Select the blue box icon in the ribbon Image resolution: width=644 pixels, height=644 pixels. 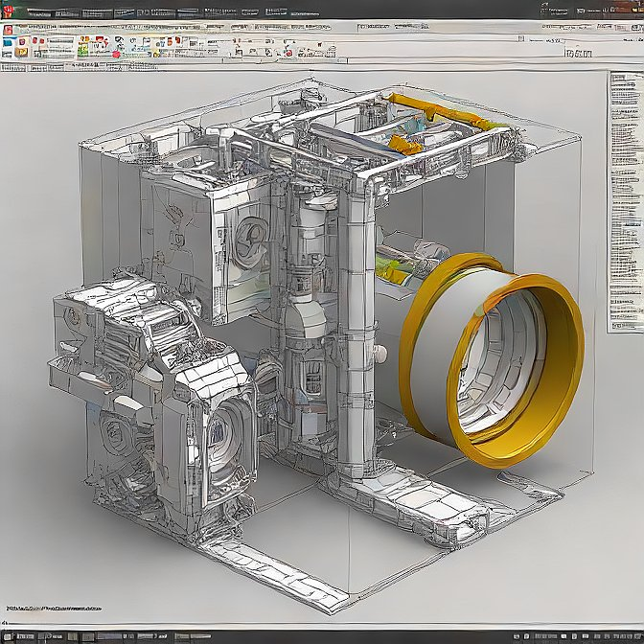pyautogui.click(x=9, y=42)
